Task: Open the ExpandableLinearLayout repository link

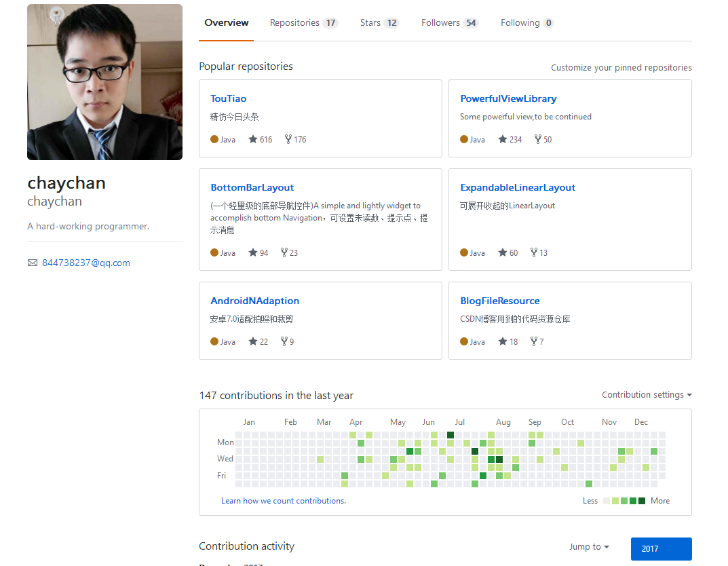Action: [x=518, y=187]
